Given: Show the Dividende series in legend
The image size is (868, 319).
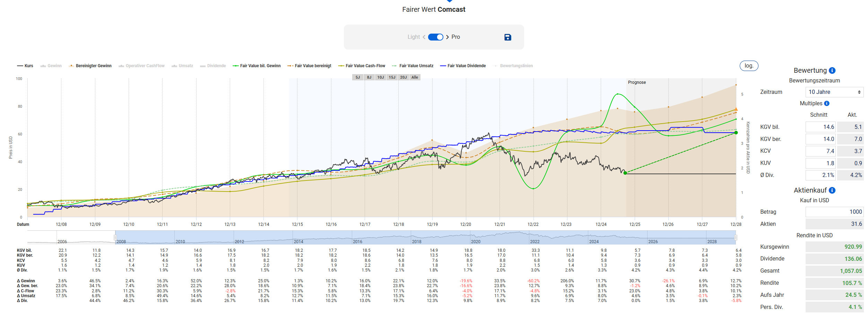Looking at the screenshot, I should [213, 66].
